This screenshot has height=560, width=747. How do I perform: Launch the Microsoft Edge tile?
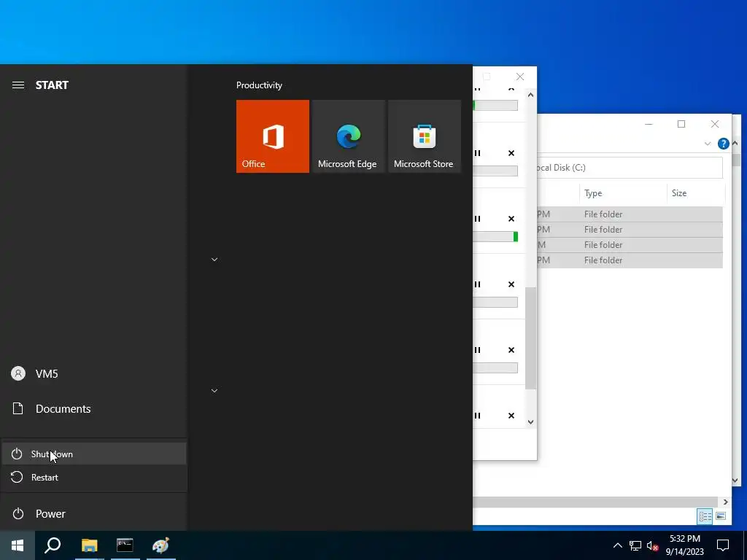click(x=348, y=136)
